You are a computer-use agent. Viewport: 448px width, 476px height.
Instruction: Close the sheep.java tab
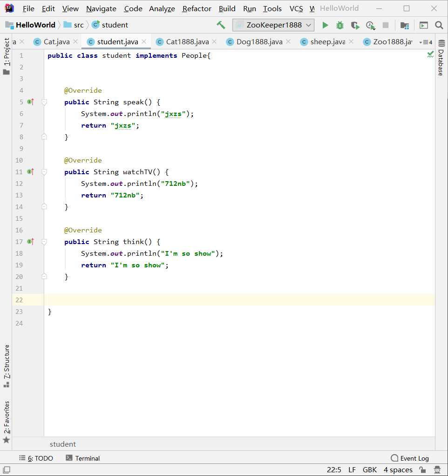point(351,41)
